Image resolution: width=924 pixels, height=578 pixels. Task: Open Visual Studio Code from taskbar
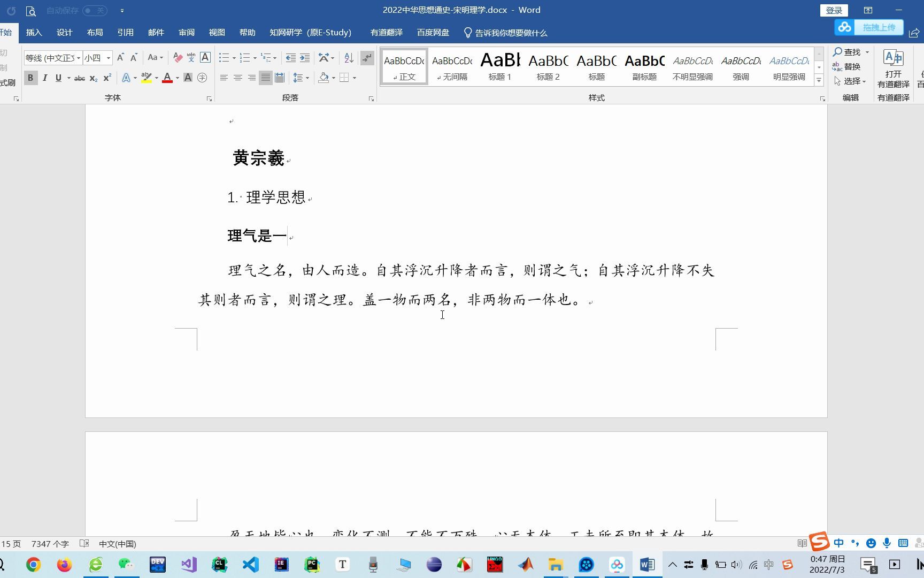point(250,565)
